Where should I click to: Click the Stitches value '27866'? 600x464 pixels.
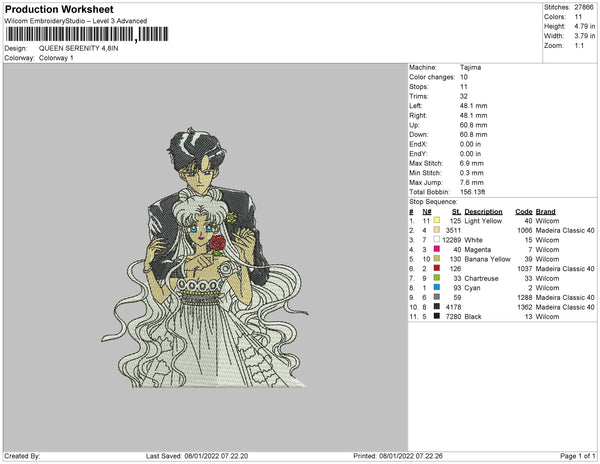coord(584,7)
